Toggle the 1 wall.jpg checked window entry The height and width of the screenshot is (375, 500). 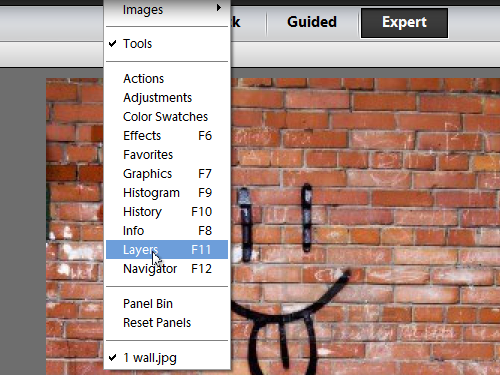[x=167, y=358]
